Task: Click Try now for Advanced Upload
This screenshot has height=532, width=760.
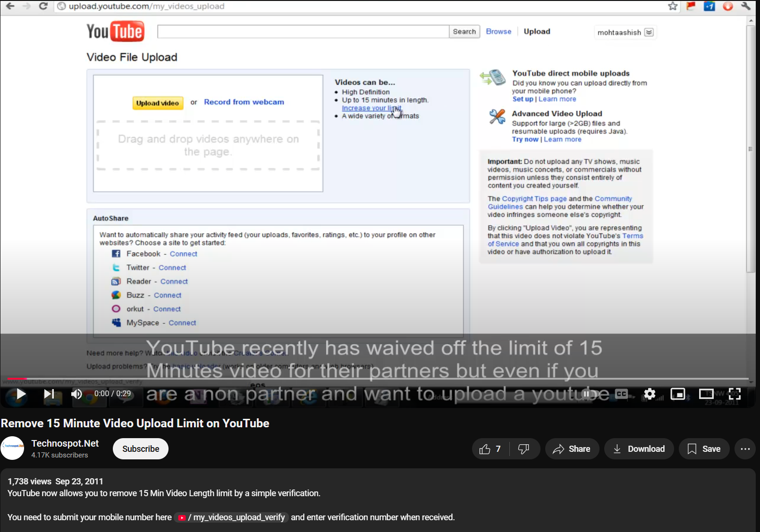Action: (525, 139)
